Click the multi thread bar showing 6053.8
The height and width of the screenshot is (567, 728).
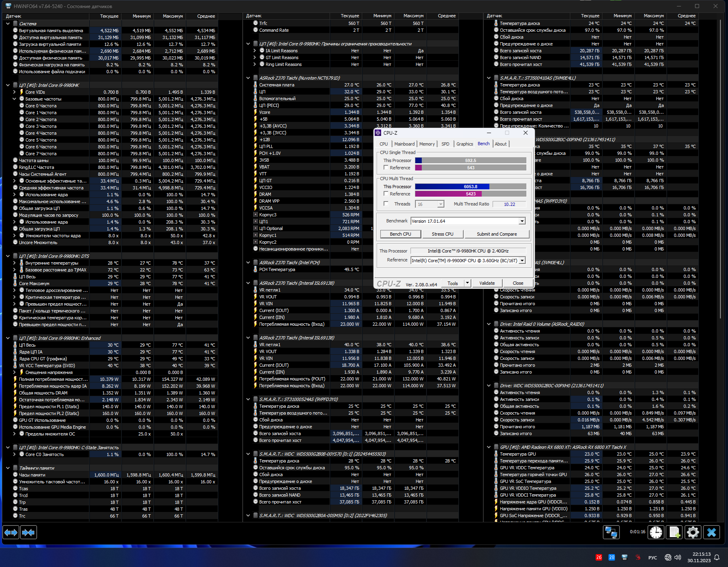[471, 187]
